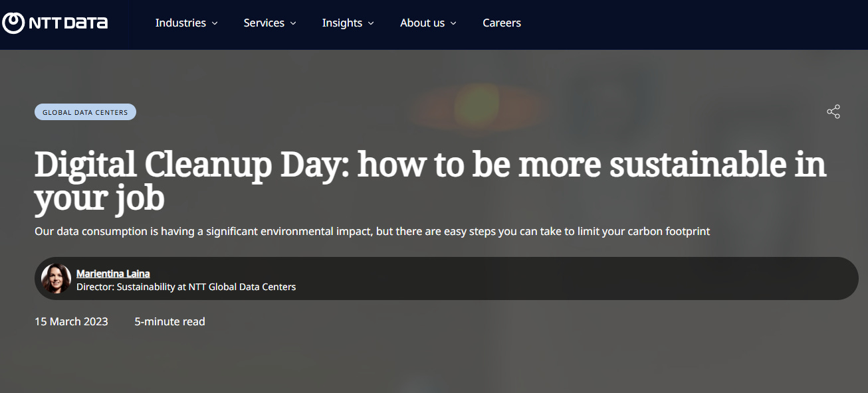Go to the Careers page
This screenshot has width=868, height=393.
502,23
